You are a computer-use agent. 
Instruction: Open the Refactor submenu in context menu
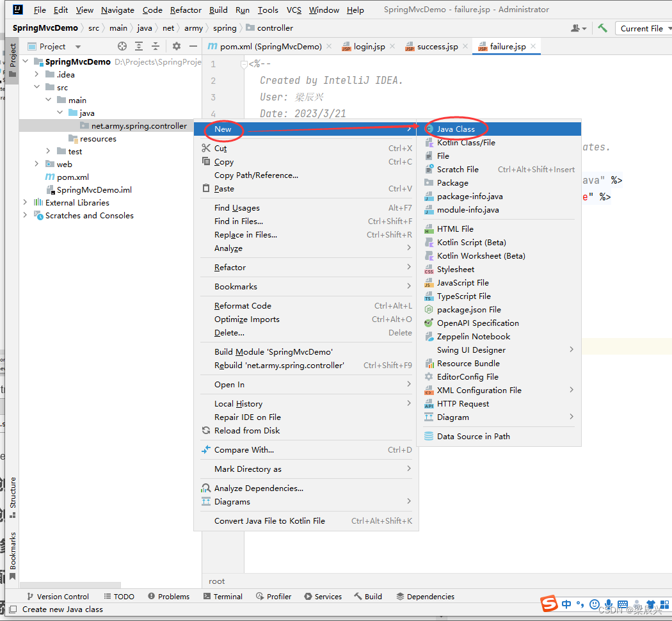306,268
